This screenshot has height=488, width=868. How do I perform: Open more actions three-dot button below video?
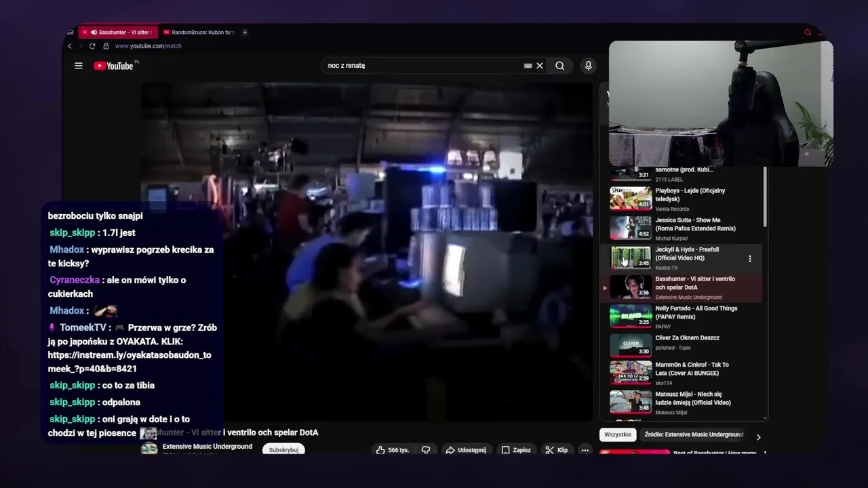[x=585, y=450]
